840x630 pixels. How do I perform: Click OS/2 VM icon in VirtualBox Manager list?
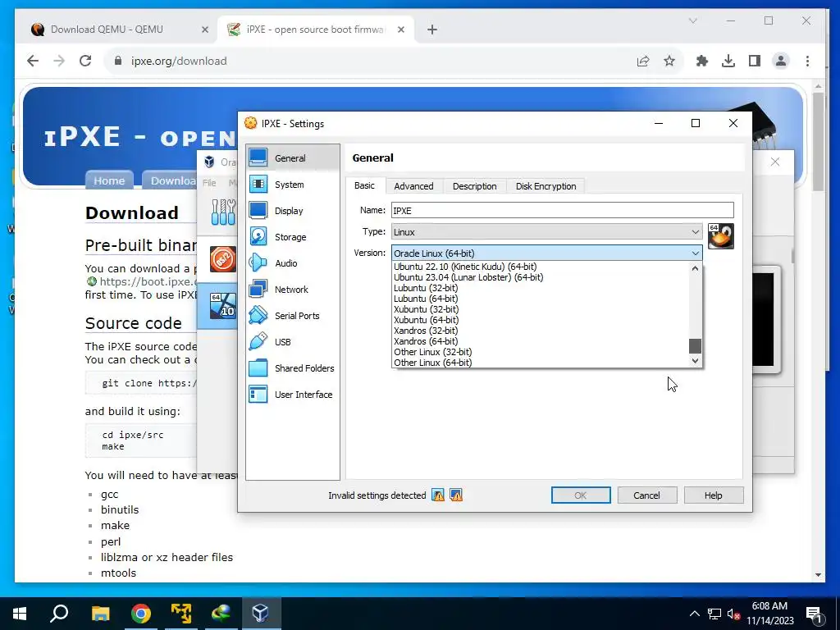click(x=223, y=259)
